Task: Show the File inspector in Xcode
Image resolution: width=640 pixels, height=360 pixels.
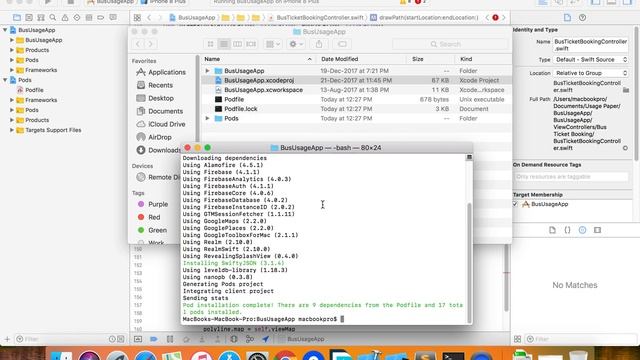Action: click(567, 18)
